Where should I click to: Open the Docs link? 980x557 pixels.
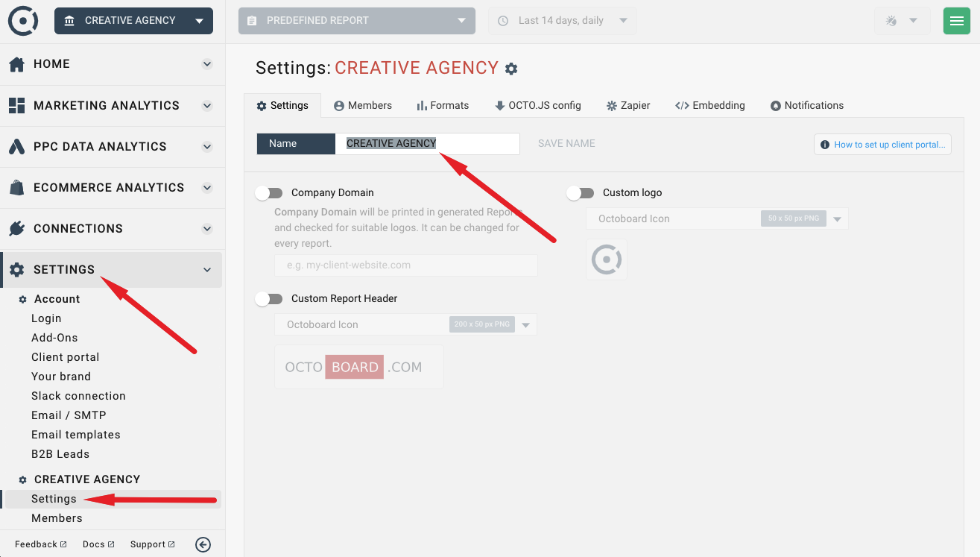click(x=98, y=544)
